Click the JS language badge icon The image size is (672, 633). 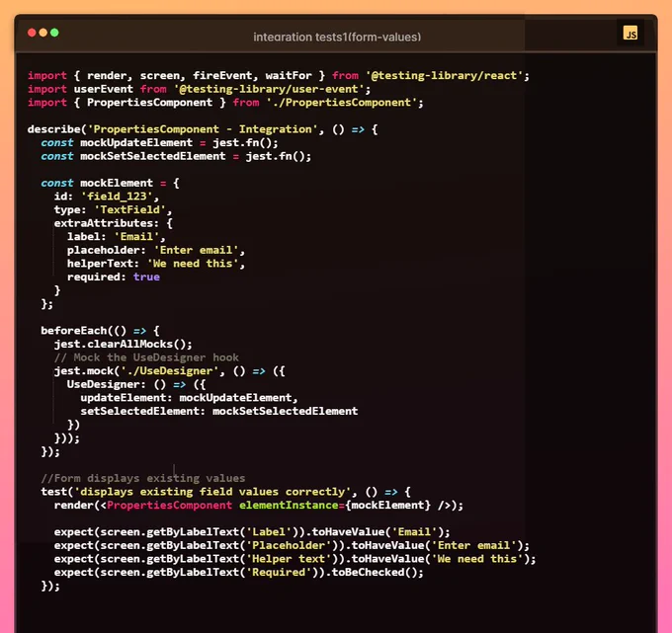click(x=630, y=33)
